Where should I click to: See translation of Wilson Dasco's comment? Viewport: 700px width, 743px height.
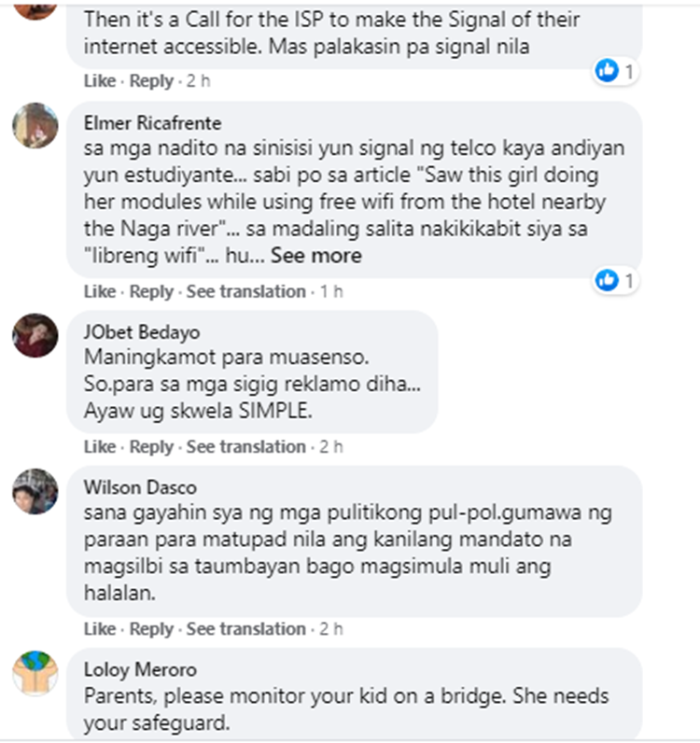pyautogui.click(x=246, y=629)
